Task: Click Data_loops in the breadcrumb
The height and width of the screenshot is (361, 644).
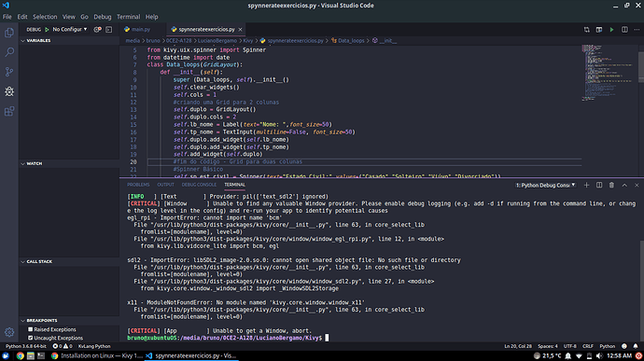Action: coord(351,41)
